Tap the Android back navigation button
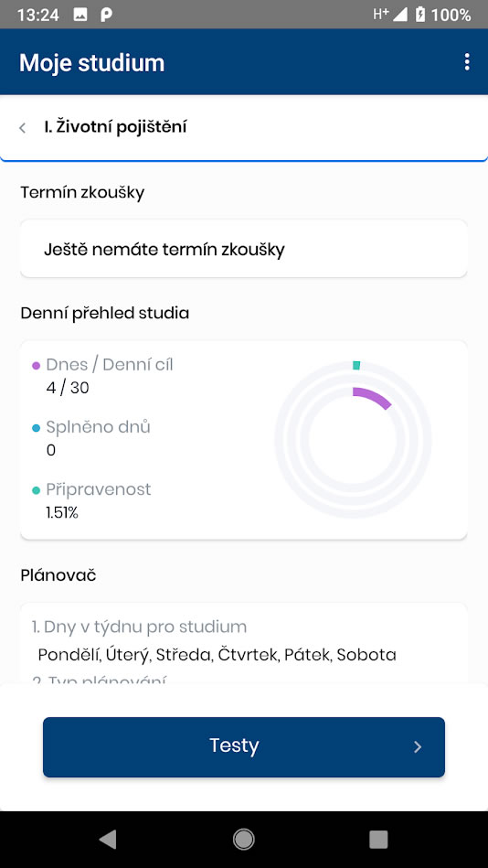Viewport: 488px width, 868px height. coord(108,840)
